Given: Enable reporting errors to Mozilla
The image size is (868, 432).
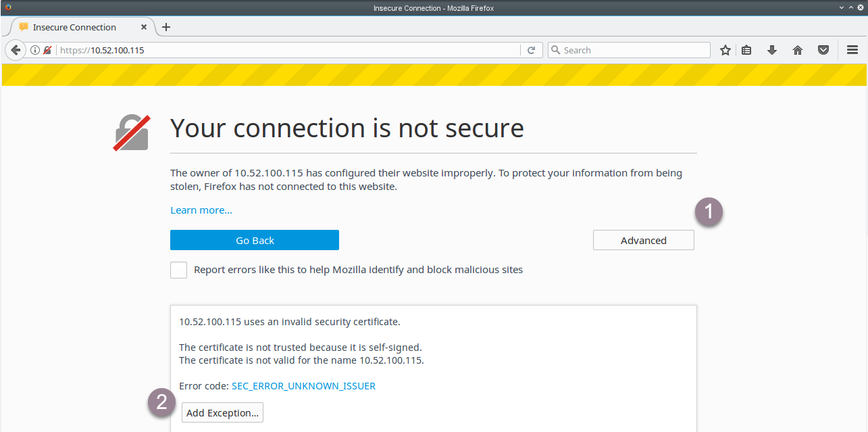Looking at the screenshot, I should tap(178, 269).
